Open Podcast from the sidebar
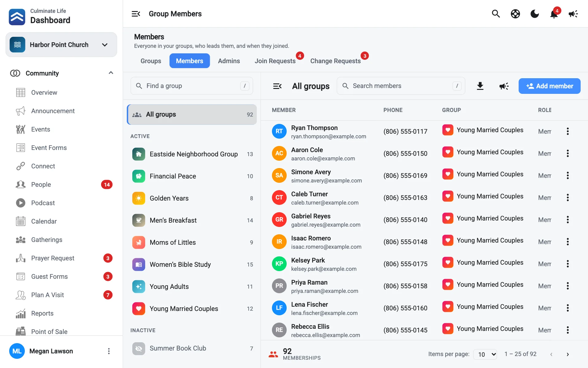588x368 pixels. (61, 203)
